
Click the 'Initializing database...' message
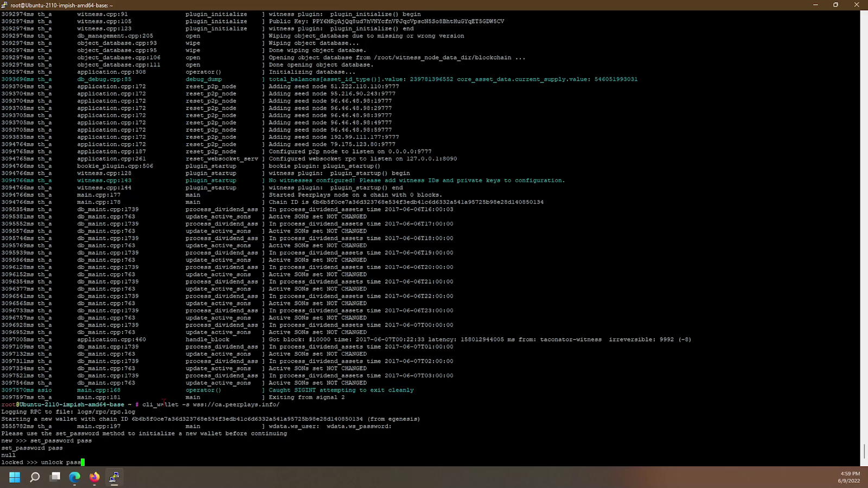coord(312,72)
